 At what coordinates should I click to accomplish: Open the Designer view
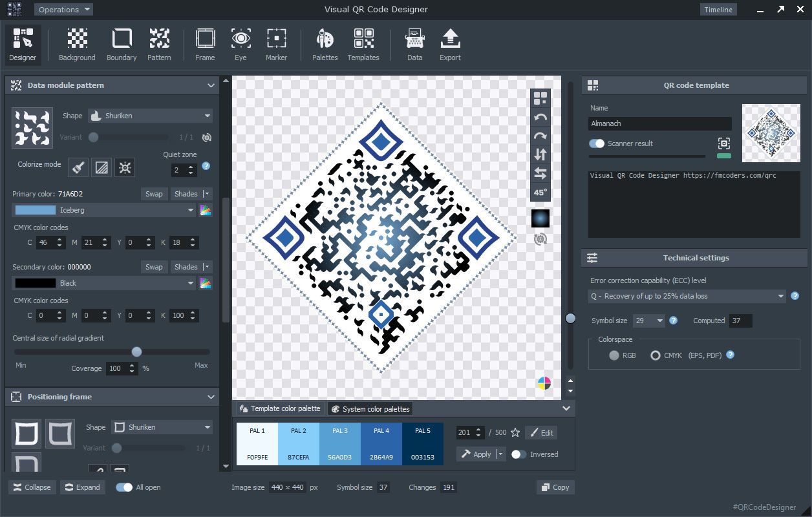(x=23, y=45)
